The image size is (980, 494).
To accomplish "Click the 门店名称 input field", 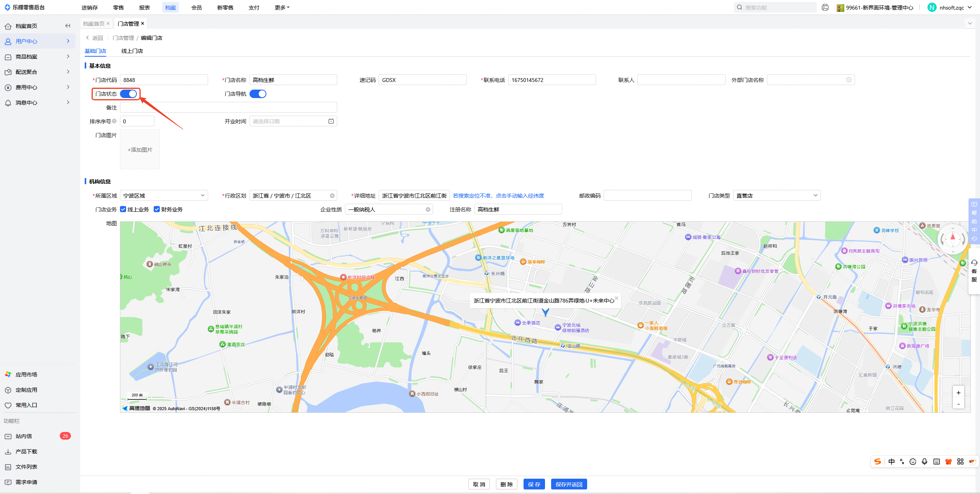I will click(293, 80).
